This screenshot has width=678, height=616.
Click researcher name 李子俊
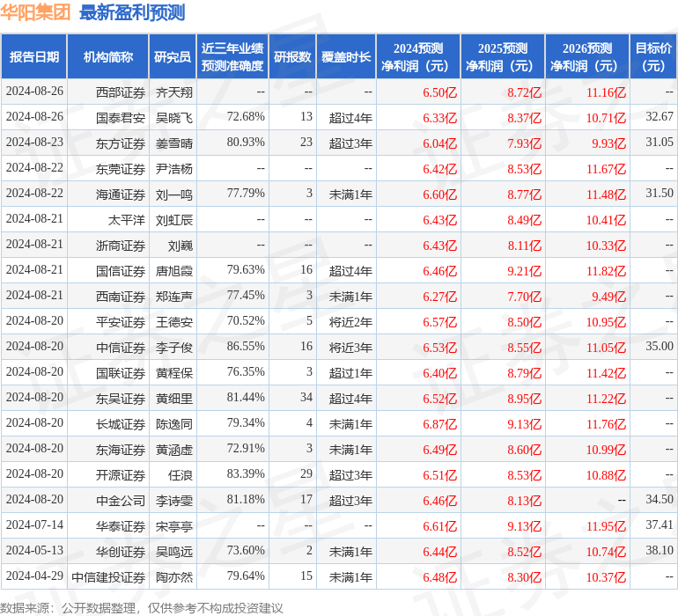point(173,348)
